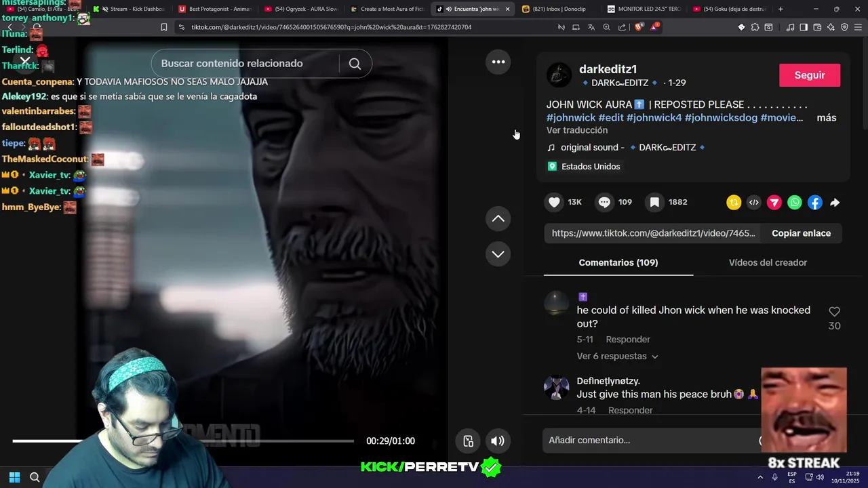Click the translate page icon in address bar
The image size is (868, 488).
[x=591, y=27]
